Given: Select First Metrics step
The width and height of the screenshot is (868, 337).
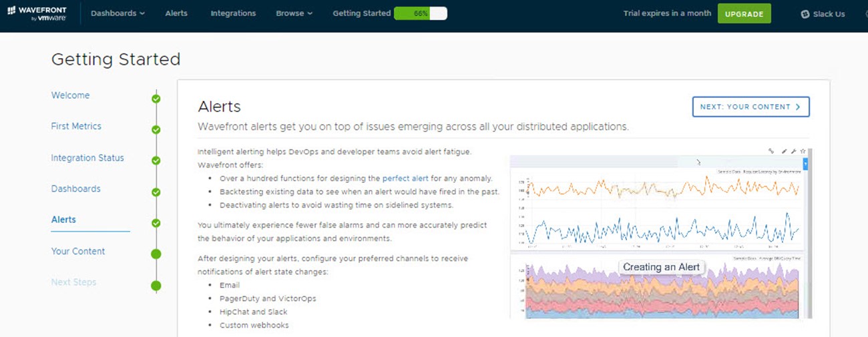Looking at the screenshot, I should pyautogui.click(x=76, y=126).
